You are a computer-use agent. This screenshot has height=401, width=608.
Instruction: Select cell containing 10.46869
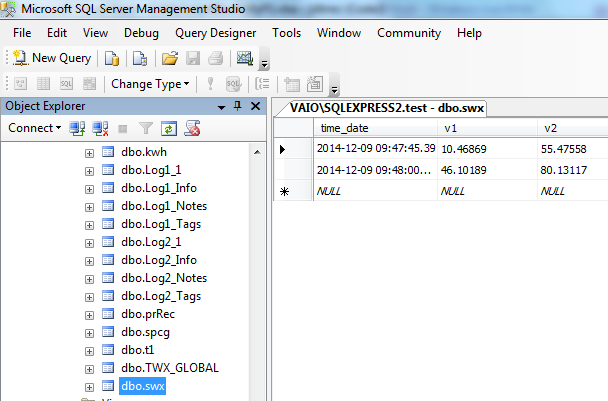click(x=487, y=149)
